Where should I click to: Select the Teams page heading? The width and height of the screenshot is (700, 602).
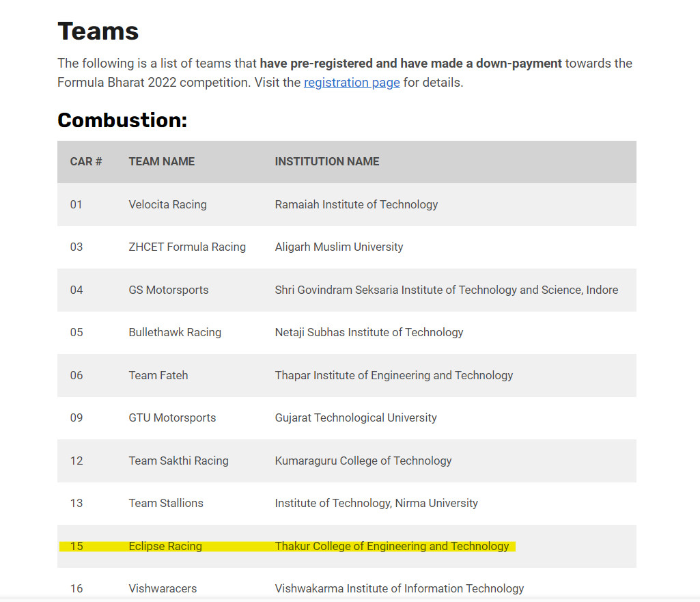pyautogui.click(x=98, y=31)
